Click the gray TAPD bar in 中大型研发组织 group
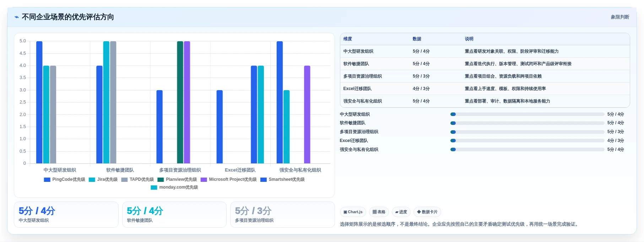644x242 pixels. [x=53, y=115]
